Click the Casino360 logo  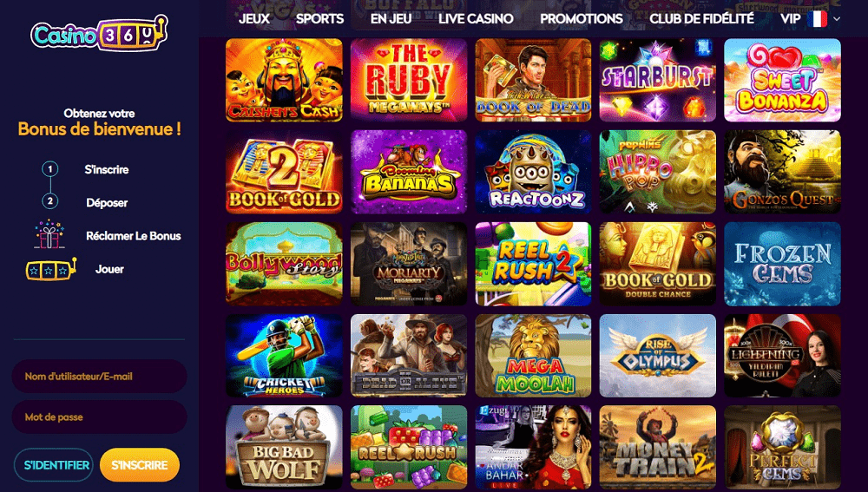pyautogui.click(x=99, y=33)
